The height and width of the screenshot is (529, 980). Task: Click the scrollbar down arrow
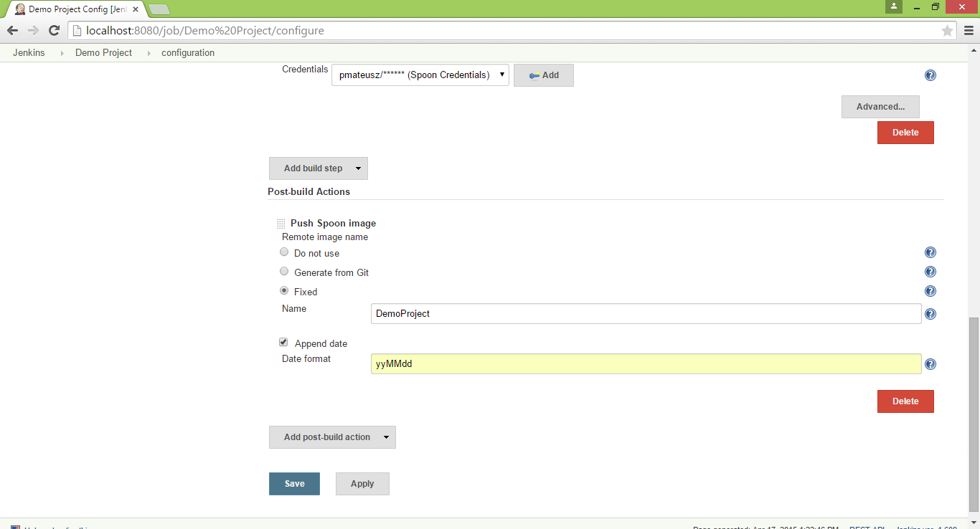(974, 523)
